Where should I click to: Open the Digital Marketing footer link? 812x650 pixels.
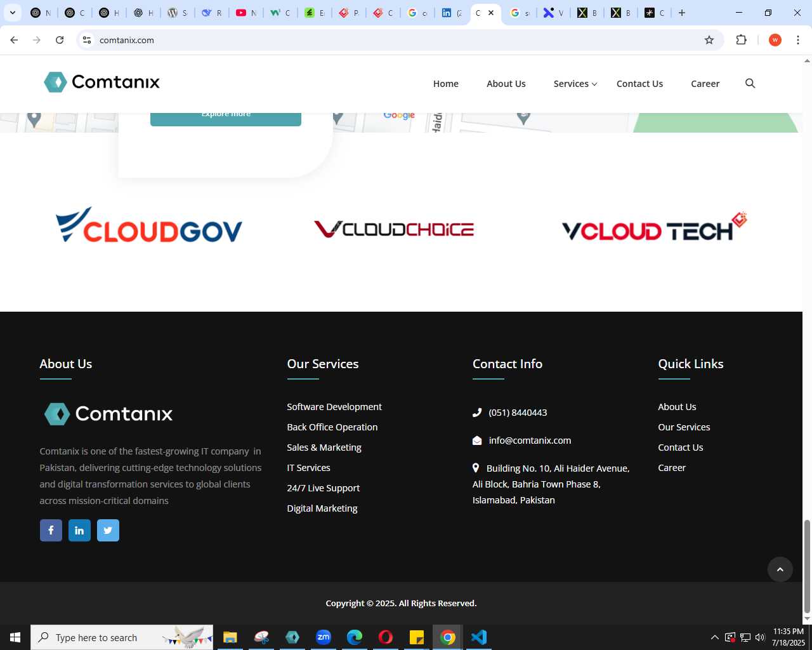pyautogui.click(x=322, y=508)
